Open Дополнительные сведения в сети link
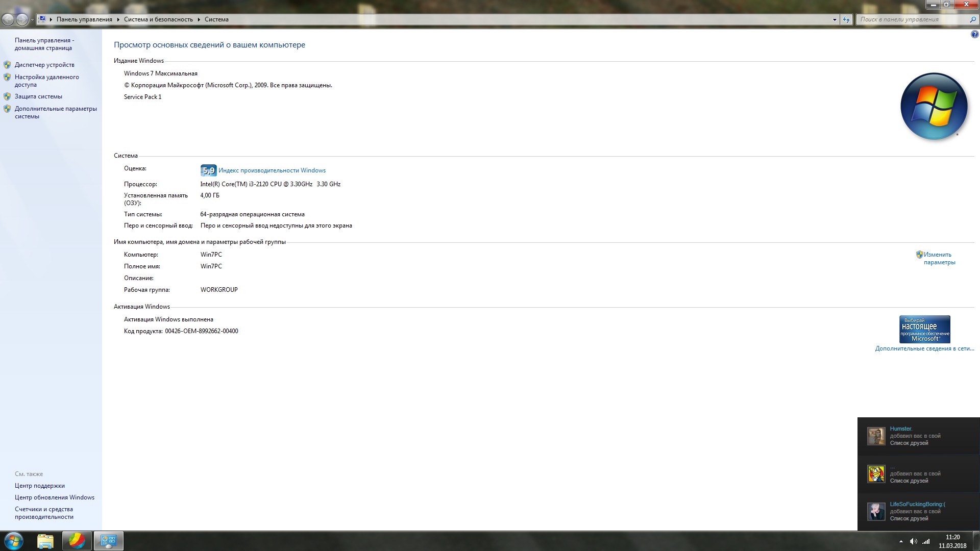 point(924,348)
